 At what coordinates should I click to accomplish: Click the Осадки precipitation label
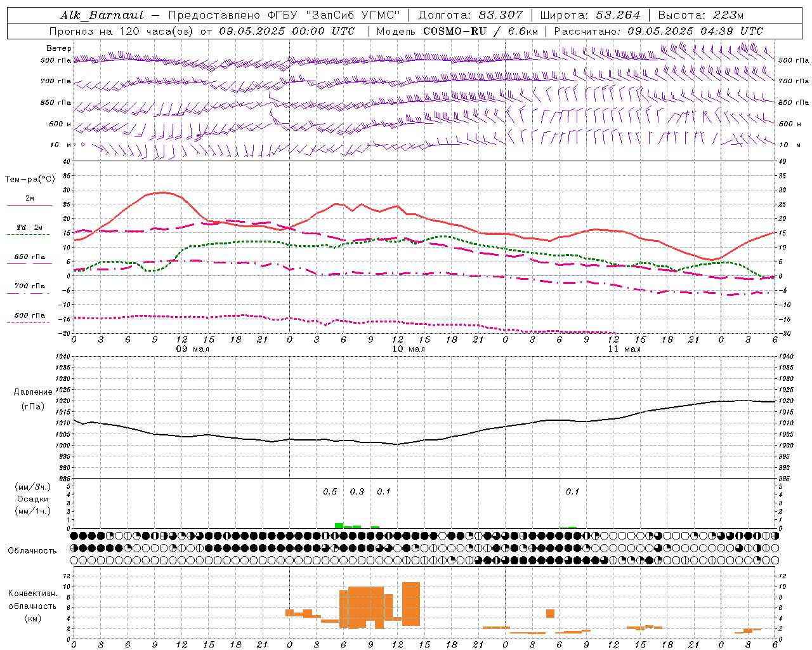click(x=33, y=499)
